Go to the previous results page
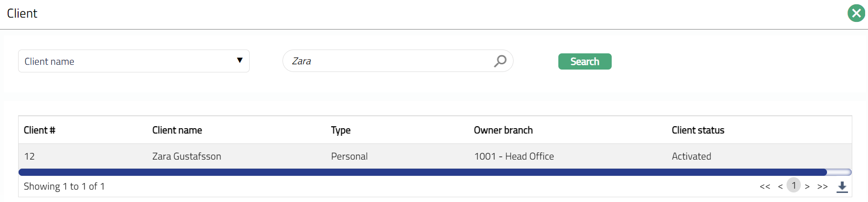868x202 pixels. (780, 187)
